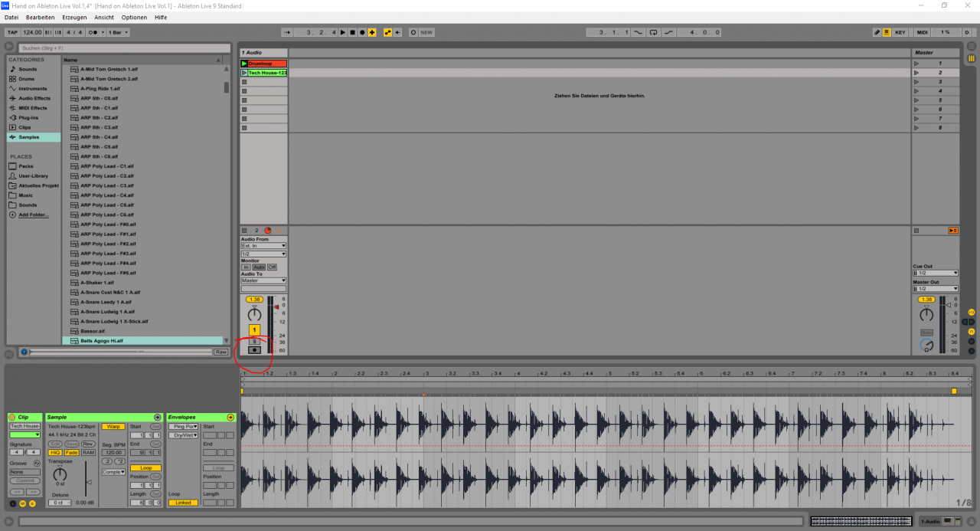Toggle Automation Arm button

click(388, 32)
